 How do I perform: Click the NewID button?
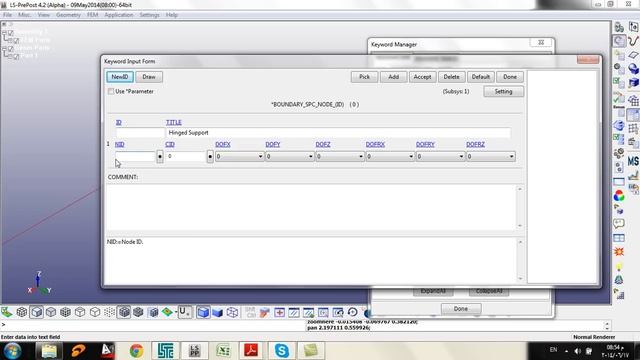(120, 77)
